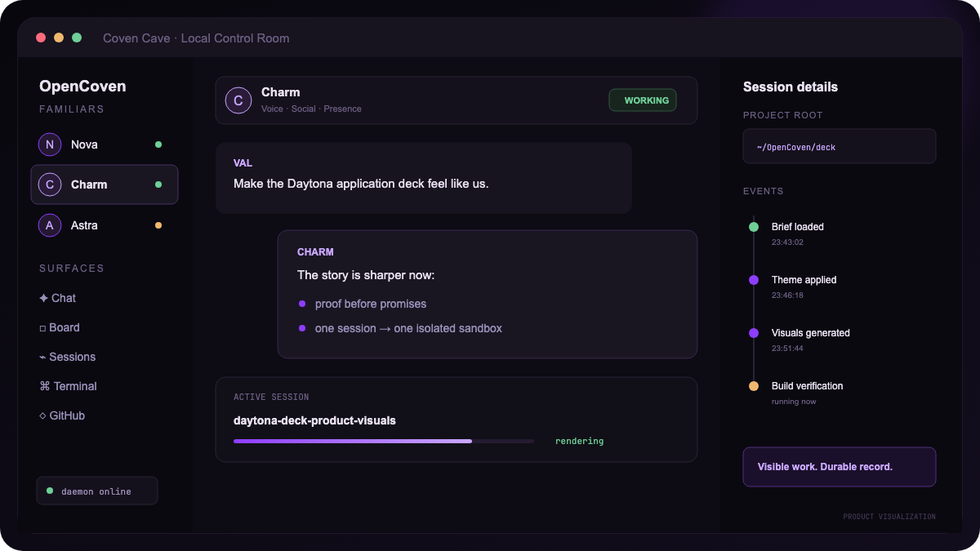Image resolution: width=980 pixels, height=551 pixels.
Task: Click the Visible work. Durable record. banner
Action: (840, 467)
